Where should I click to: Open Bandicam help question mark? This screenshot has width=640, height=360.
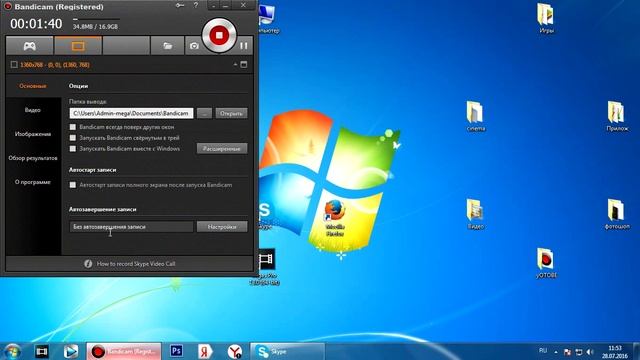click(x=196, y=6)
